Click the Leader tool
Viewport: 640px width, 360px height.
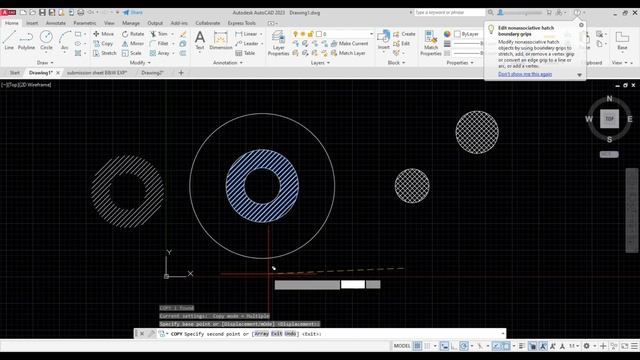[247, 43]
